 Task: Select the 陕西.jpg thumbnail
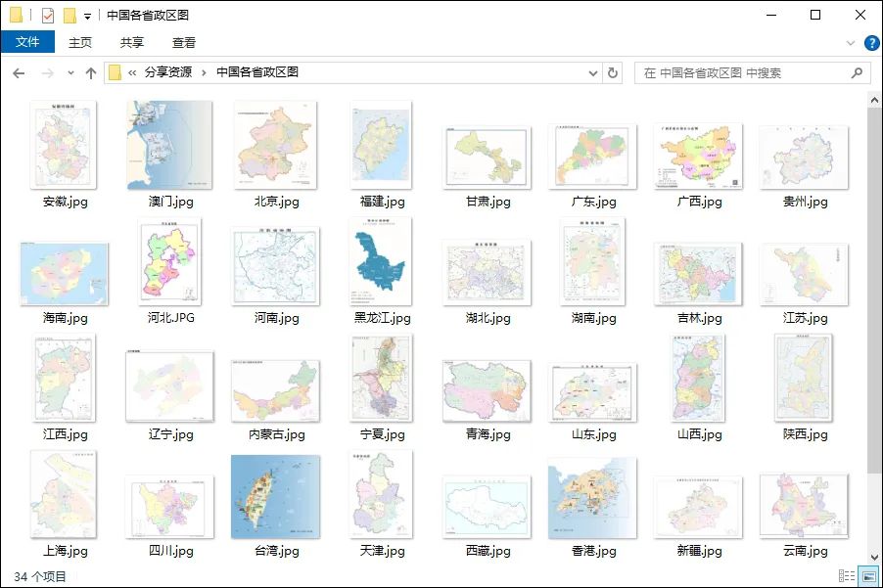coord(804,378)
